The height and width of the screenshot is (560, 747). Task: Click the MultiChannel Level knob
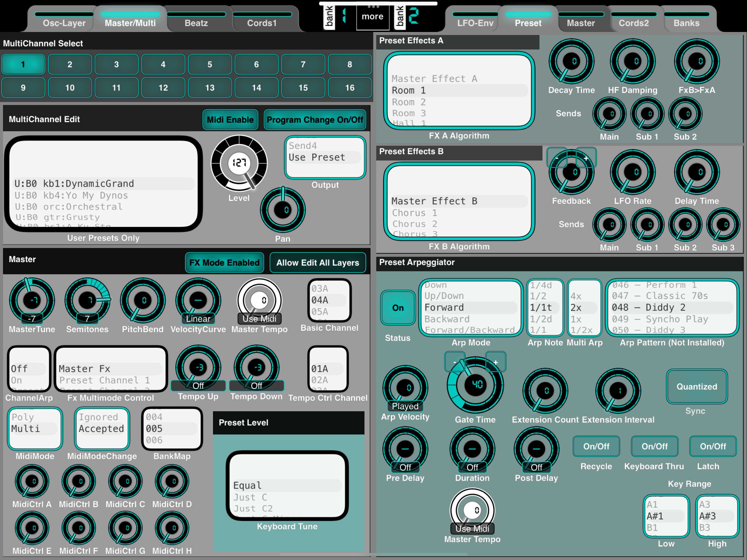pyautogui.click(x=239, y=163)
